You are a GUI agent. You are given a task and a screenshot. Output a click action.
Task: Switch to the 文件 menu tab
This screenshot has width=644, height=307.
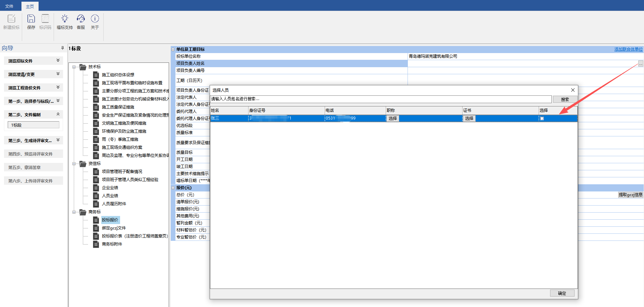(9, 6)
